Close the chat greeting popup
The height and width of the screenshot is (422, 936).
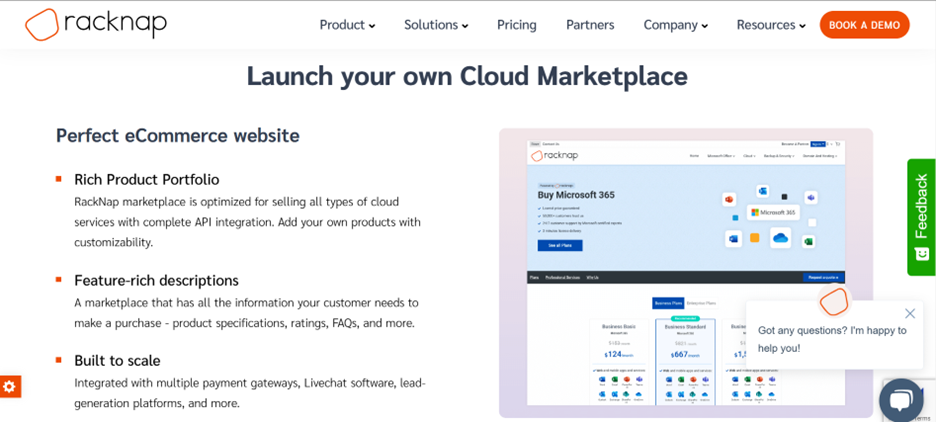pos(909,313)
